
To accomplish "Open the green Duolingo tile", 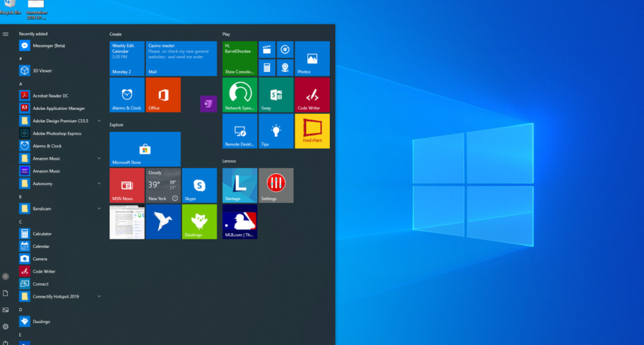I will tap(199, 222).
